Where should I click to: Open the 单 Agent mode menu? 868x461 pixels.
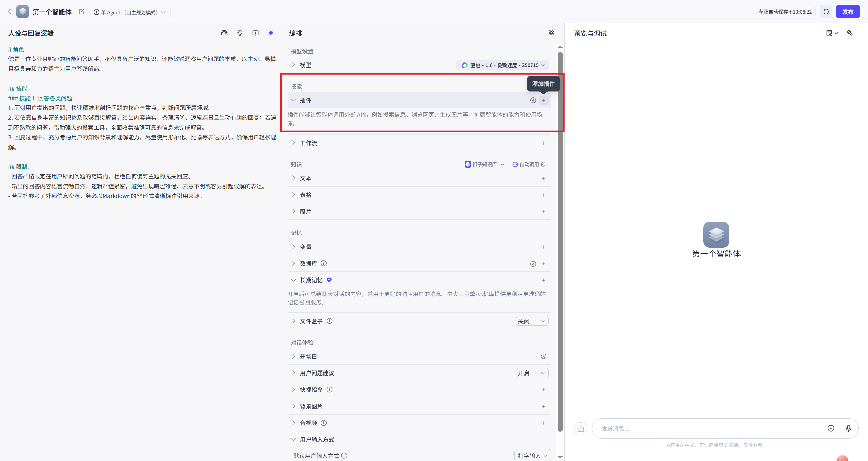pyautogui.click(x=130, y=12)
